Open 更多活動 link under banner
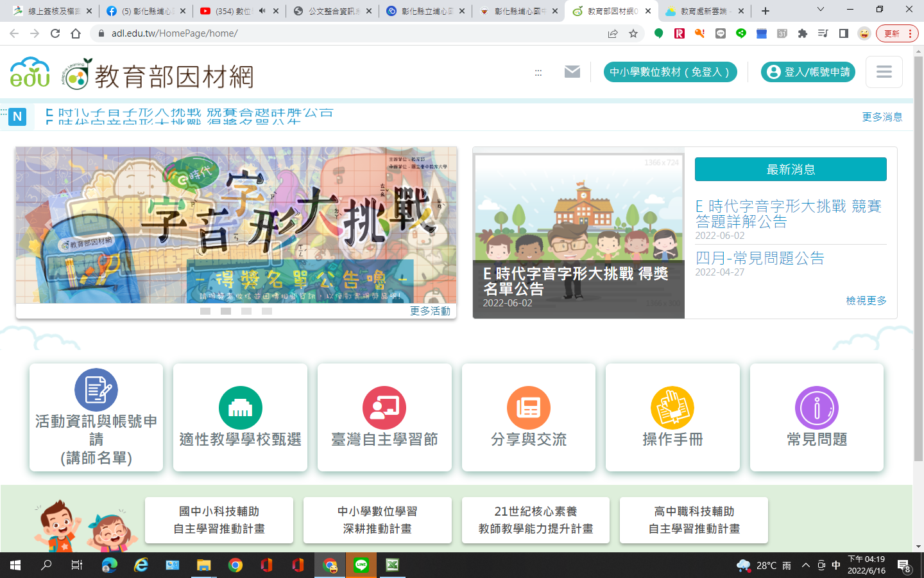 tap(430, 311)
